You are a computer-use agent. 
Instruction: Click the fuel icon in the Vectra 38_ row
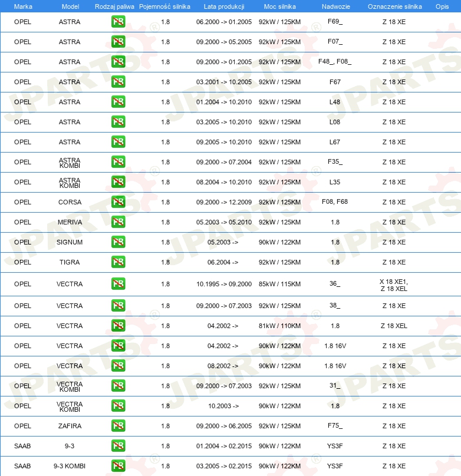coord(118,306)
